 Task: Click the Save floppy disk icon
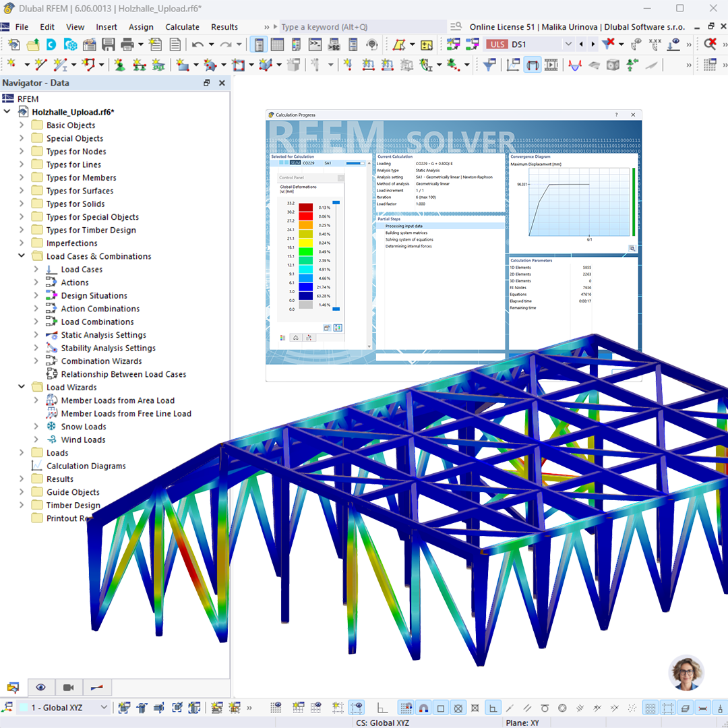(x=108, y=44)
